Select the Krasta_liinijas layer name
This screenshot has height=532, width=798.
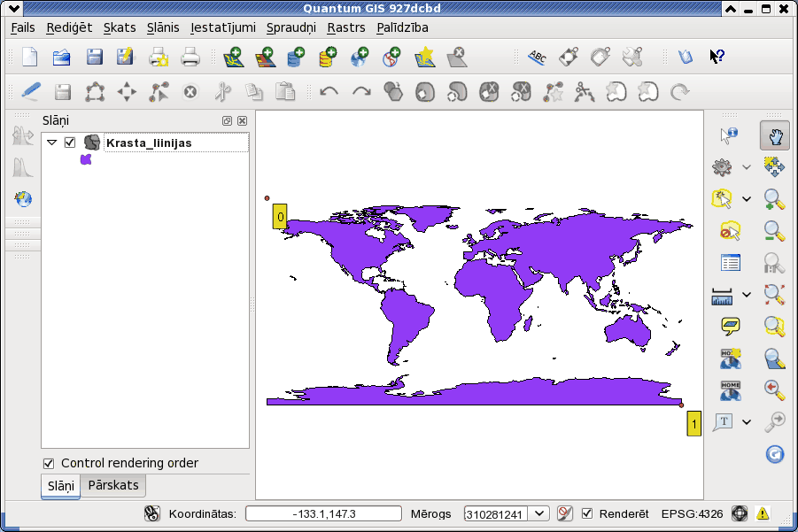[x=149, y=143]
